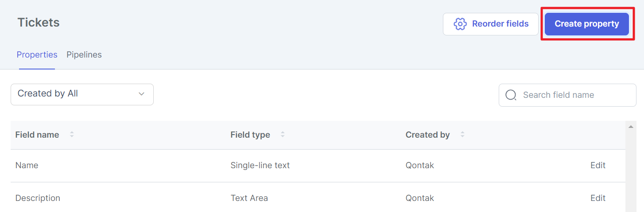Image resolution: width=644 pixels, height=212 pixels.
Task: Click the Field type column header
Action: point(250,135)
